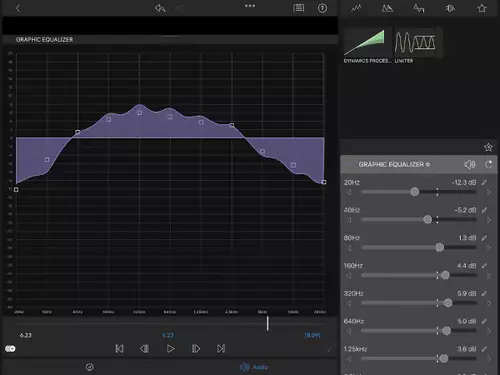Increase the 40Hz gain with right arrow
Screen dimensions: 500x375
[489, 220]
